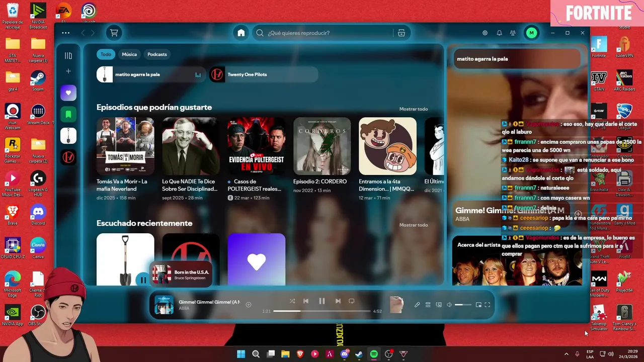644x362 pixels.
Task: Open OBS Studio from the taskbar
Action: (x=388, y=354)
